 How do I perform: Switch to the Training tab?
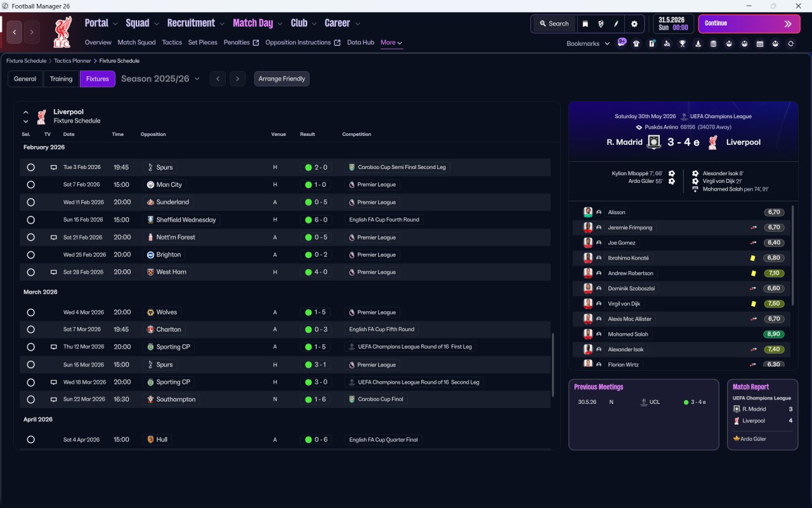click(61, 79)
